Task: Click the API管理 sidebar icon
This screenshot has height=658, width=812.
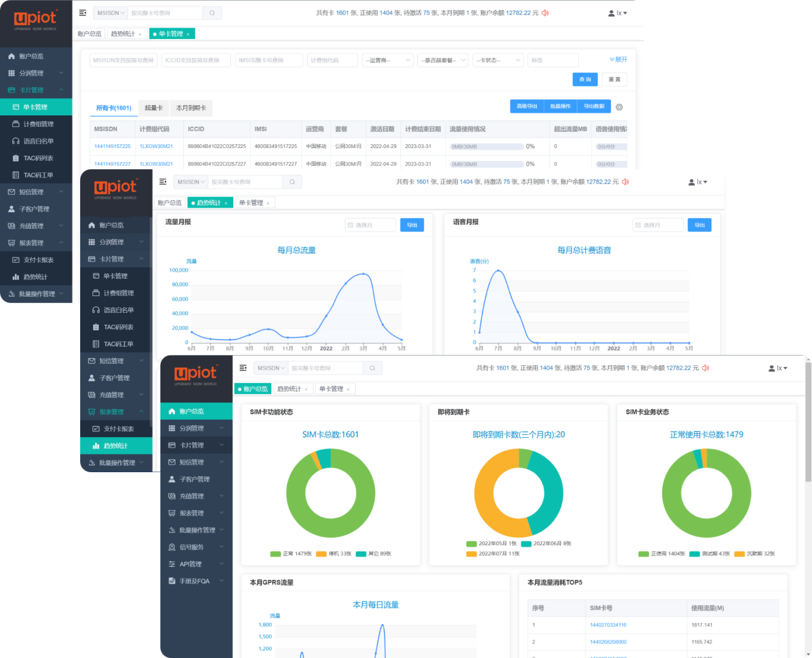Action: [172, 564]
